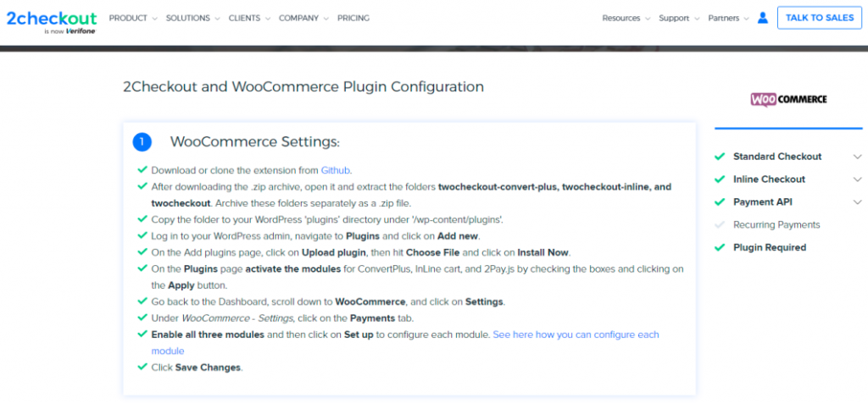Click the green checkmark beside Plugin Required
The image size is (868, 403).
pyautogui.click(x=720, y=248)
